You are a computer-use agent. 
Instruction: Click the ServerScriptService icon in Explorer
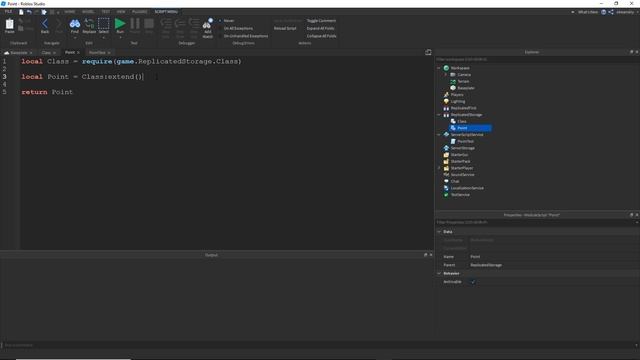[446, 134]
